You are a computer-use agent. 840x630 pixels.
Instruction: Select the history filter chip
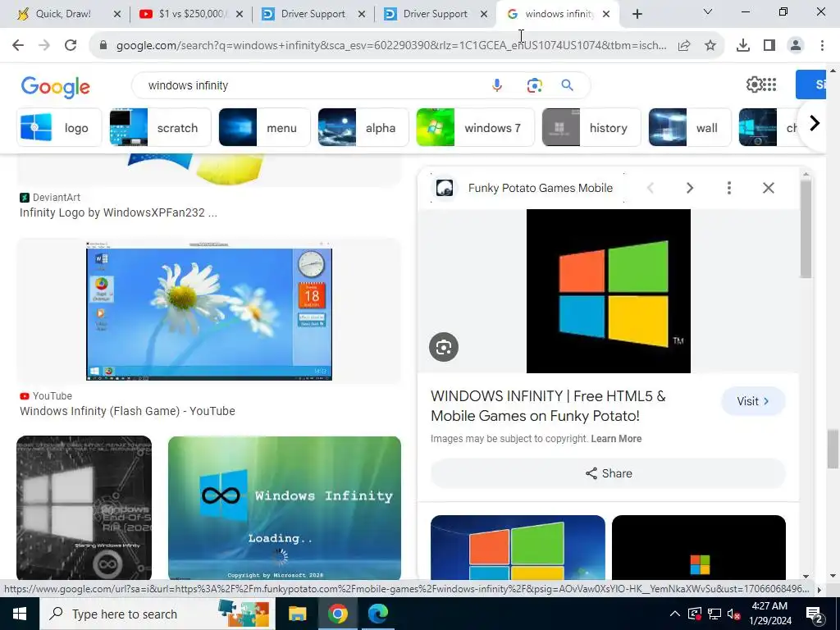[x=591, y=127]
